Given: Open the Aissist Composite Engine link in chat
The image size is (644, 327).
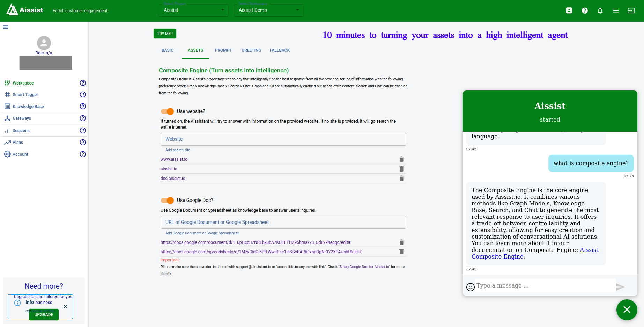Looking at the screenshot, I should (x=535, y=253).
